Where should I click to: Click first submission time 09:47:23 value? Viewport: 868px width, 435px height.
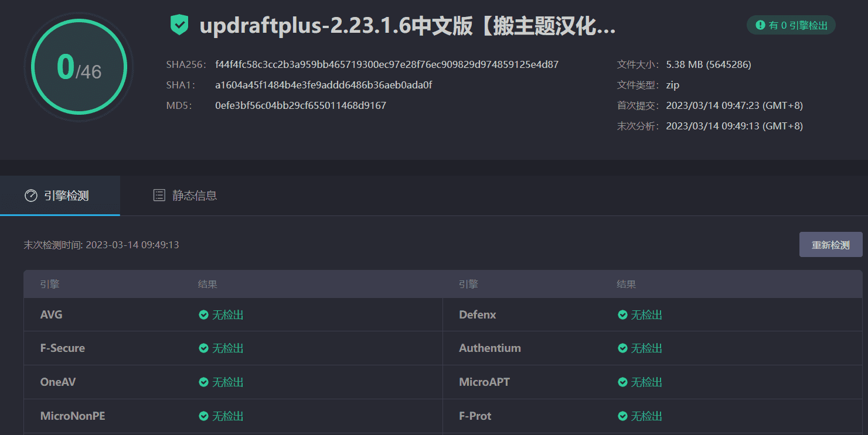pos(734,106)
